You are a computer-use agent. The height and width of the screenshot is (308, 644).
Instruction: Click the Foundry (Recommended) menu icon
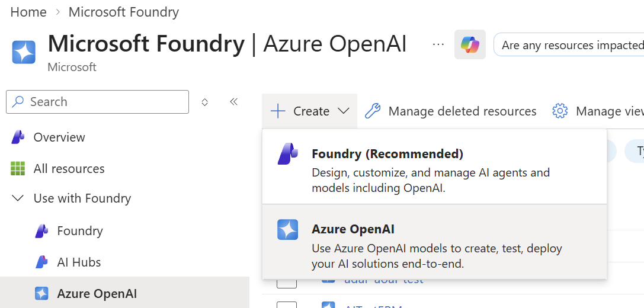[288, 153]
